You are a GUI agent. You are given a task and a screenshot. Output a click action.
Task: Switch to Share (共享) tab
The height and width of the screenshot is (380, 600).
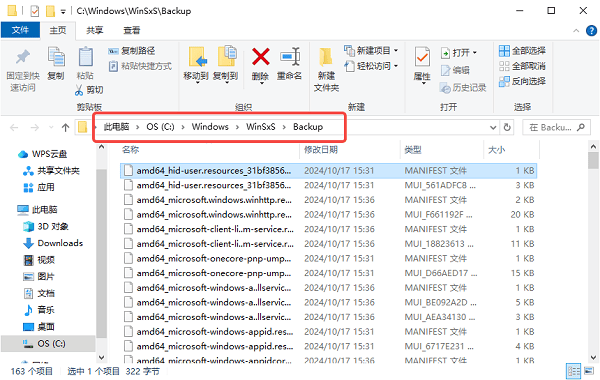tap(95, 30)
